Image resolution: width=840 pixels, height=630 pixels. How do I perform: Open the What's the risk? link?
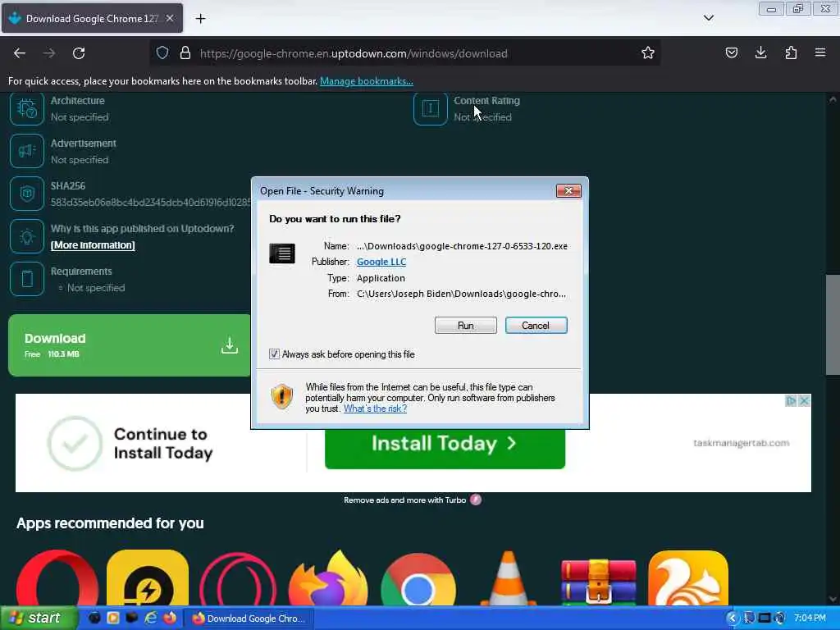(375, 409)
